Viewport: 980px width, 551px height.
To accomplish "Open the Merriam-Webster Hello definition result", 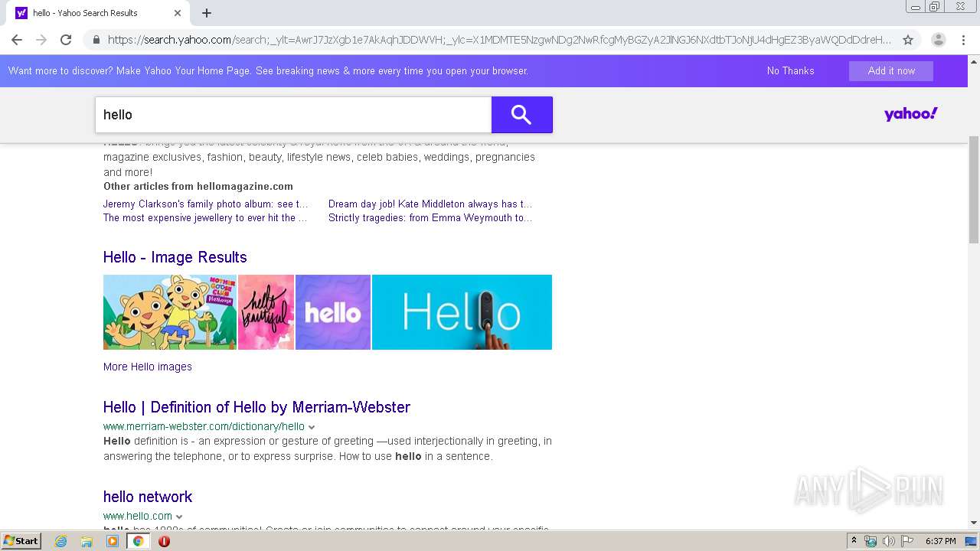I will point(256,407).
